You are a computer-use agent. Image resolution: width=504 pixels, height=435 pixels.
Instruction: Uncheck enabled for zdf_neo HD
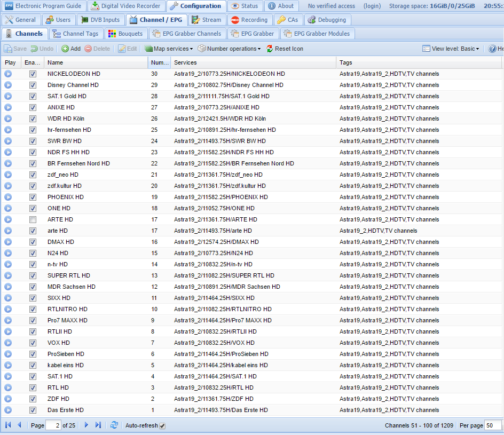click(33, 175)
